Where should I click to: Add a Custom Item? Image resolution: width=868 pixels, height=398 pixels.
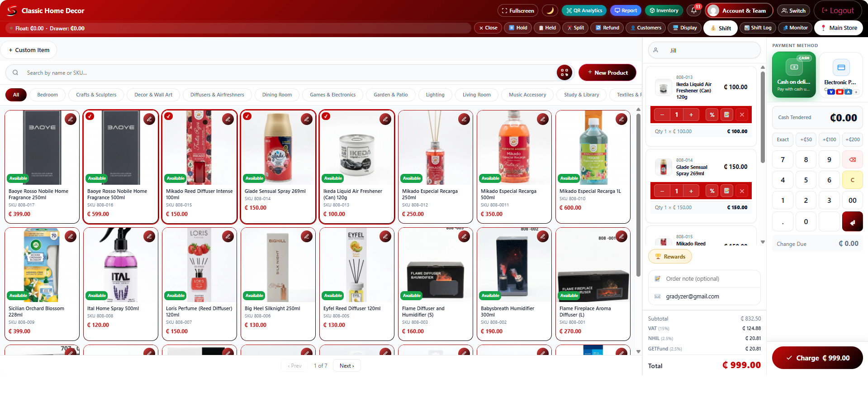pyautogui.click(x=29, y=50)
